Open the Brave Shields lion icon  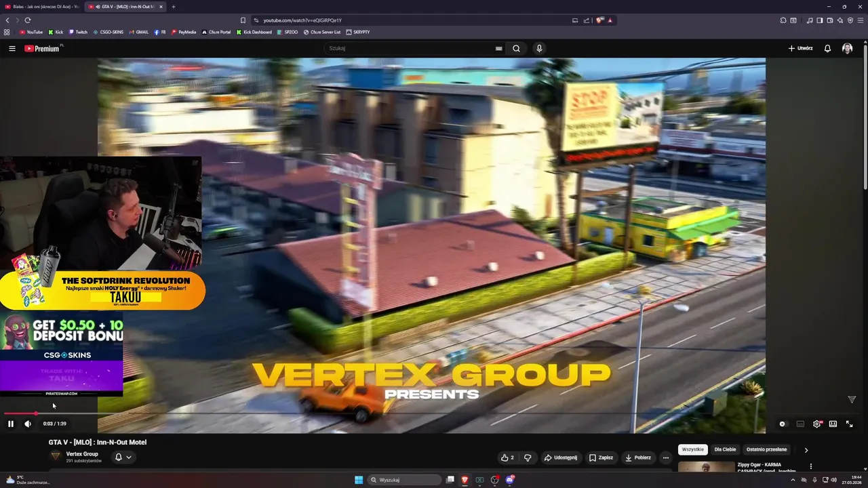pyautogui.click(x=599, y=20)
